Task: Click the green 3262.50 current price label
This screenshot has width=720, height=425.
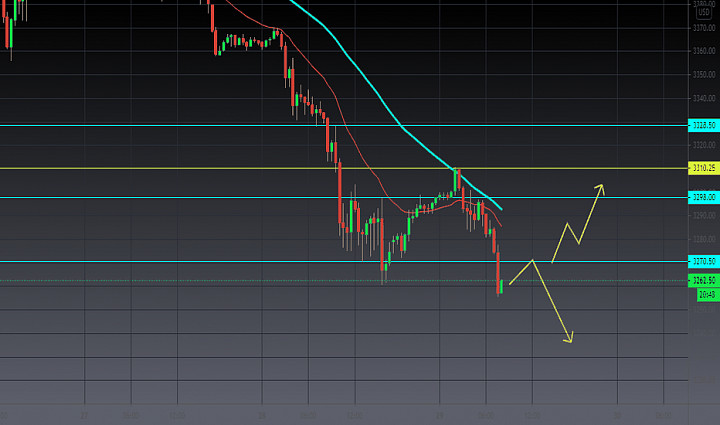Action: (x=704, y=280)
